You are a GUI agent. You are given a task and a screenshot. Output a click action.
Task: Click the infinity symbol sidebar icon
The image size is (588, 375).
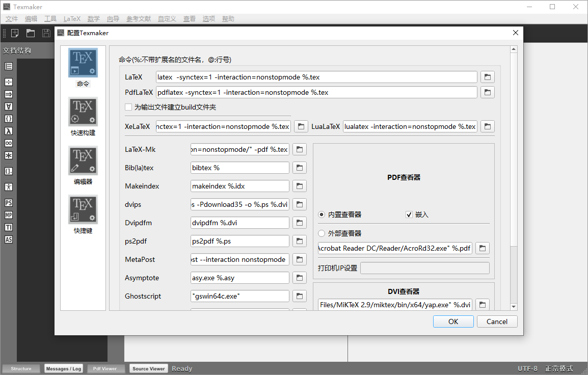tap(9, 143)
